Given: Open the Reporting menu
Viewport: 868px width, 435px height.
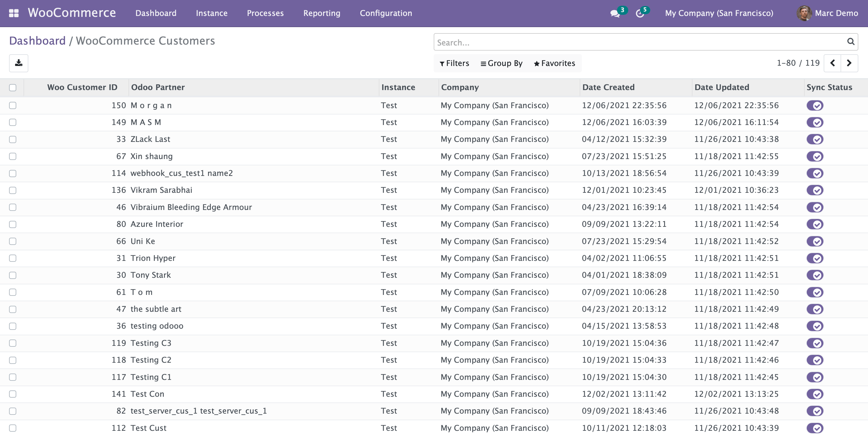Looking at the screenshot, I should tap(322, 13).
